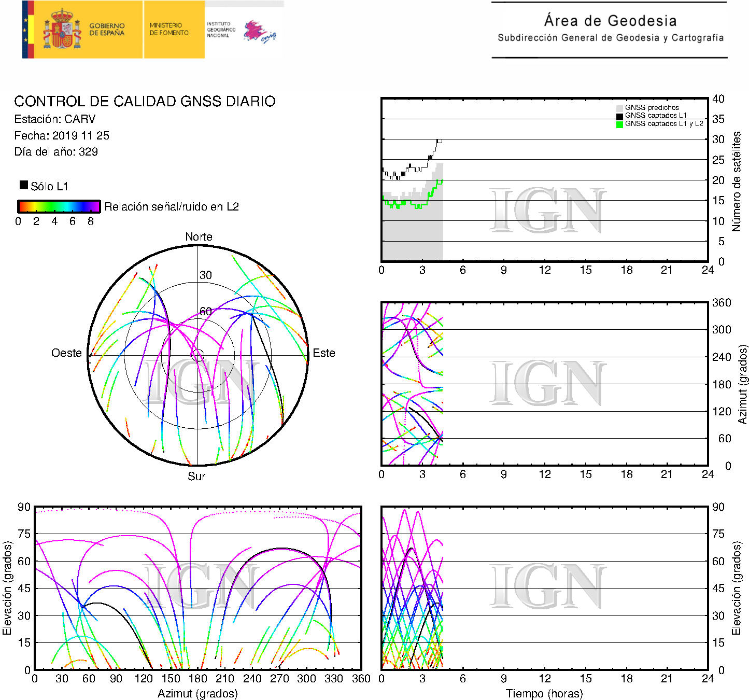
Task: Click the Spanish coat of arms emblem
Action: [x=62, y=30]
